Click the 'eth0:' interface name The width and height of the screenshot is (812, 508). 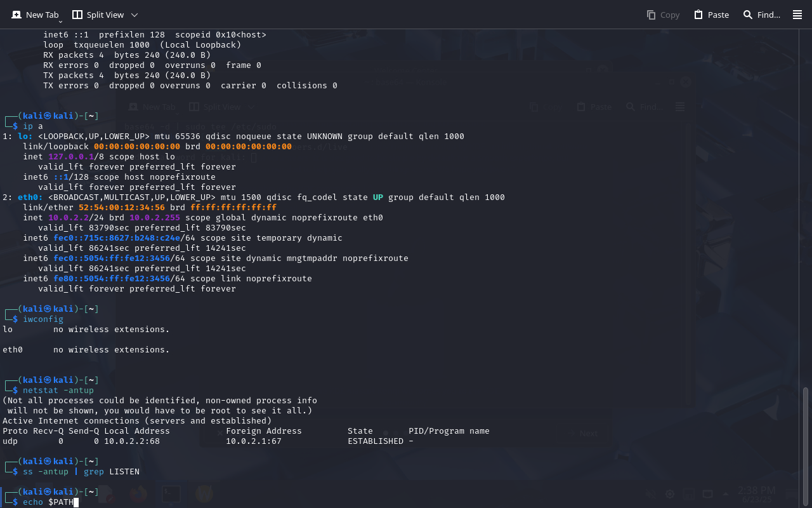(30, 197)
